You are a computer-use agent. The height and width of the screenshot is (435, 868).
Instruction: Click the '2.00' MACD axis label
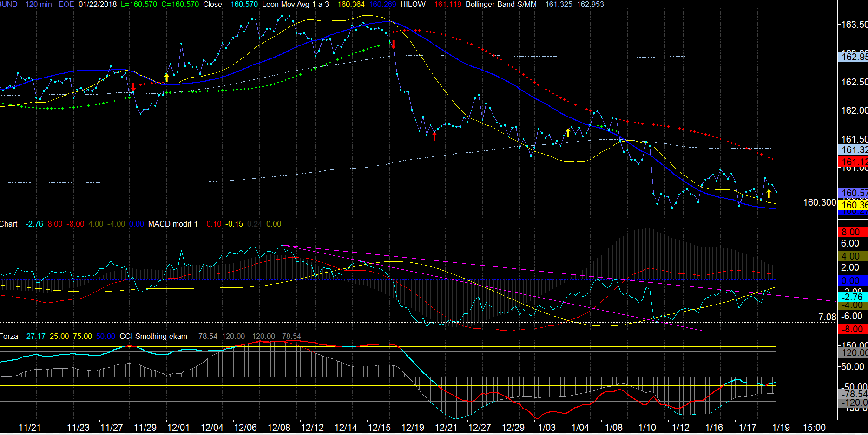pyautogui.click(x=850, y=267)
